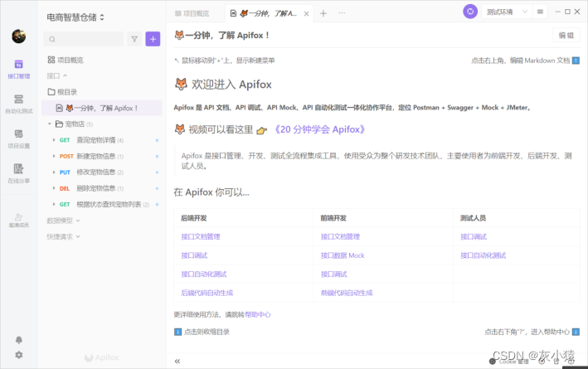Viewport: 588px width, 369px height.
Task: Click the 欢迎进入 Apifox heading
Action: [223, 85]
